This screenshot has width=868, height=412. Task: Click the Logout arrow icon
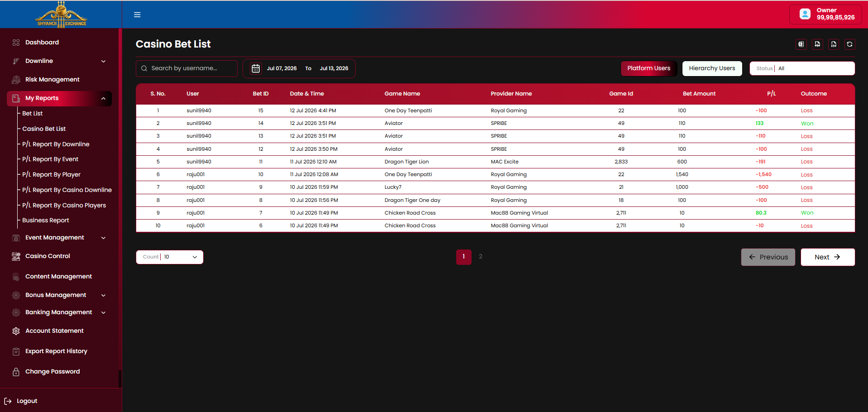[x=8, y=401]
